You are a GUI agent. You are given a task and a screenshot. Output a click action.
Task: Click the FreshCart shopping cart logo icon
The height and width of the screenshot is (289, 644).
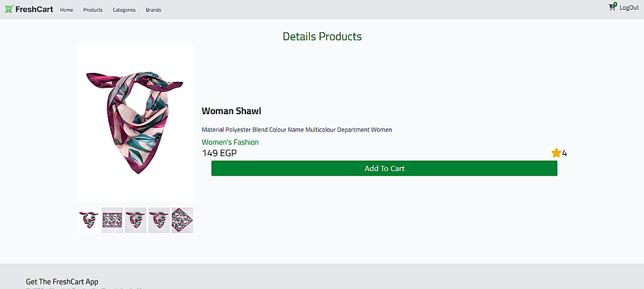point(9,9)
